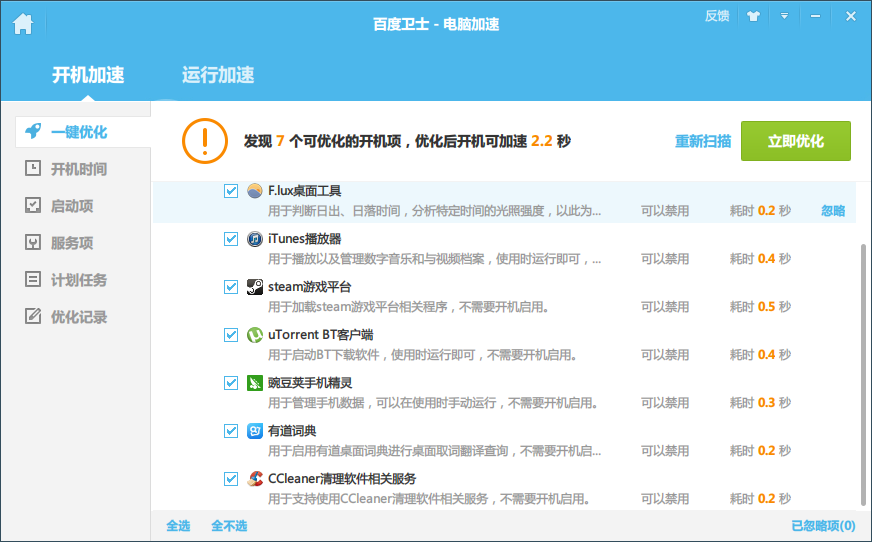Switch to the 开机加速 tab
The image size is (872, 542).
click(x=88, y=74)
